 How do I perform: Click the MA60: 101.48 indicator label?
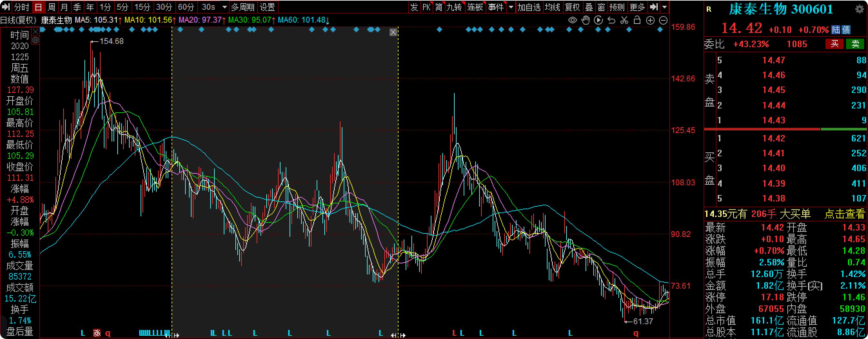tap(301, 20)
